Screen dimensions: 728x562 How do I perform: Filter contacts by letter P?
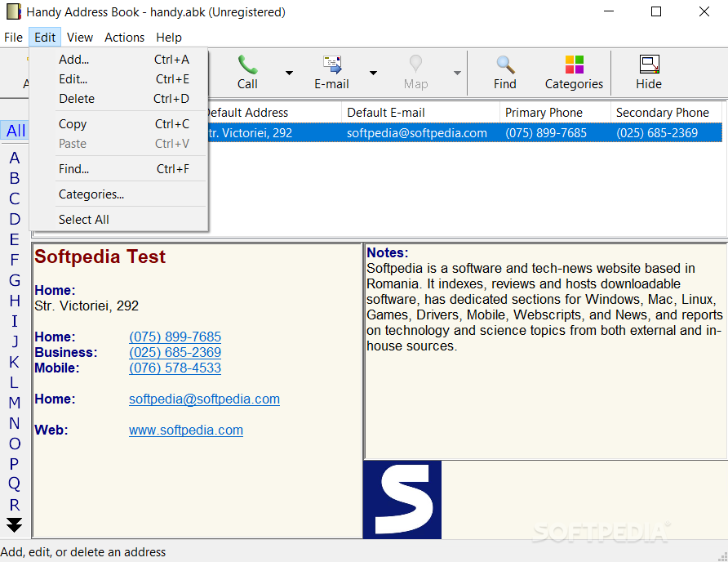(15, 464)
